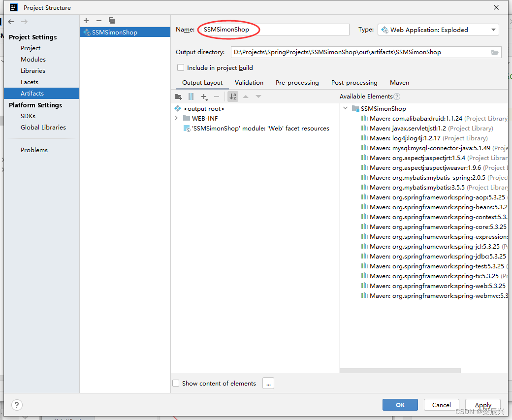Go back with the left arrow
Viewport: 512px width, 420px height.
click(11, 22)
